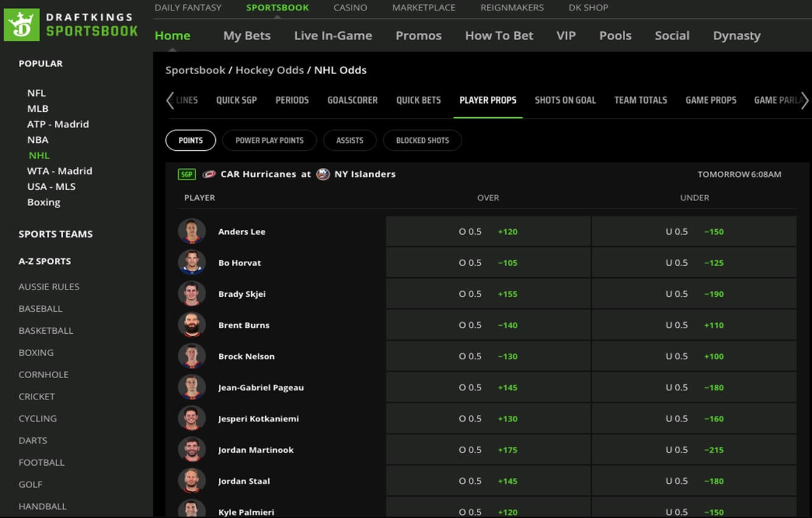
Task: Open the Social page
Action: (x=672, y=36)
